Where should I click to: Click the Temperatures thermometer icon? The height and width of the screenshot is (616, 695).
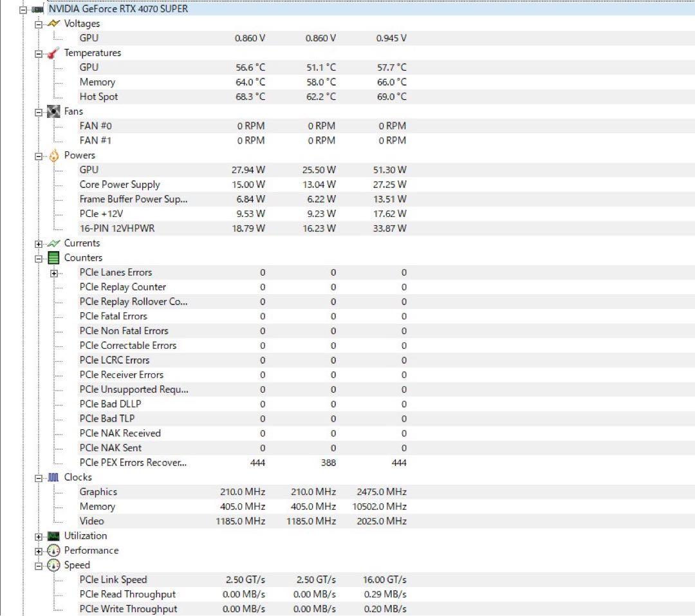click(x=54, y=53)
